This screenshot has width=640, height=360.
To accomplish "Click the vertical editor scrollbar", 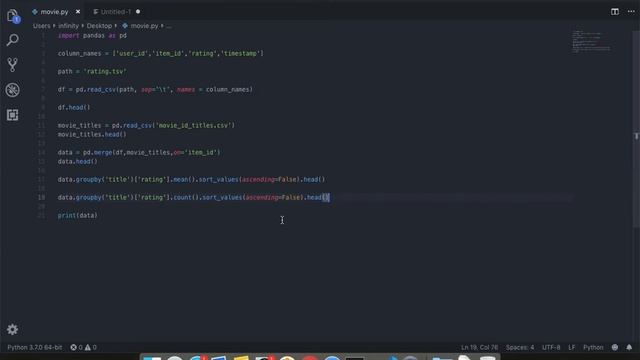I will tap(636, 129).
